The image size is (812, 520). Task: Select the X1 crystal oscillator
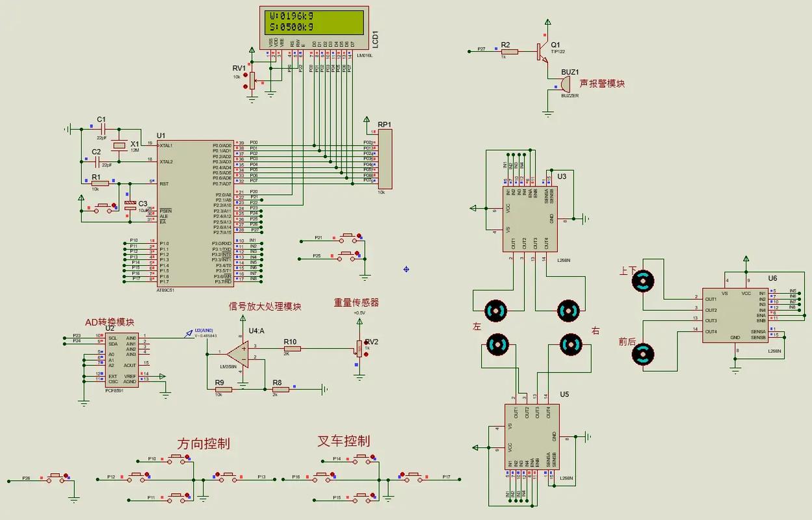coord(118,146)
